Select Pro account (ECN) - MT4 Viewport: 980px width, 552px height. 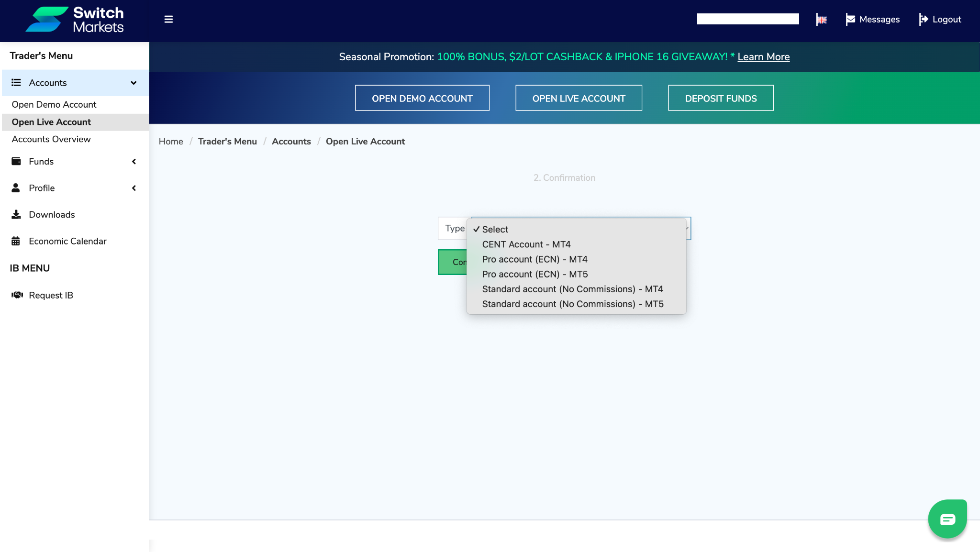[576, 259]
